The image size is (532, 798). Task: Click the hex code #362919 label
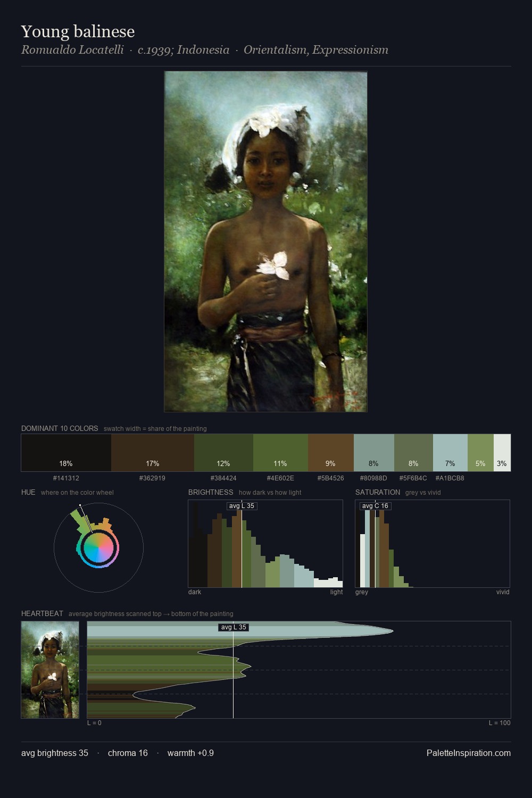click(x=152, y=478)
